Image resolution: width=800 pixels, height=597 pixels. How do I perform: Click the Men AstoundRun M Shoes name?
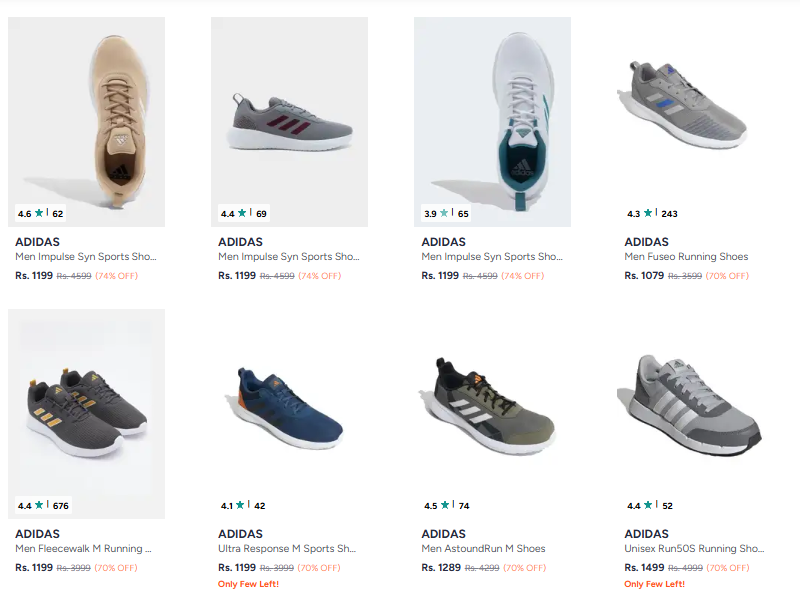[x=483, y=549]
